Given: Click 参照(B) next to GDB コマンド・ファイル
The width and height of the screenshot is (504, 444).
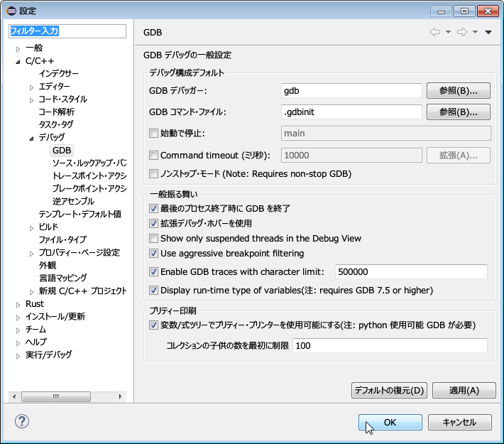Looking at the screenshot, I should tap(459, 112).
